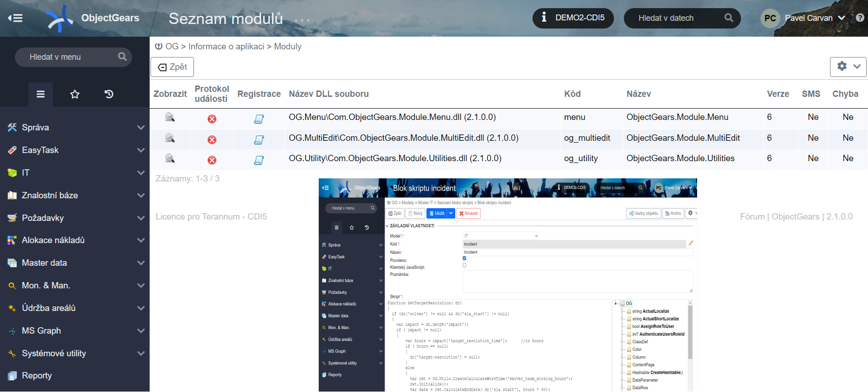Click the Licence pro Terannum - CDI5 text

(211, 217)
